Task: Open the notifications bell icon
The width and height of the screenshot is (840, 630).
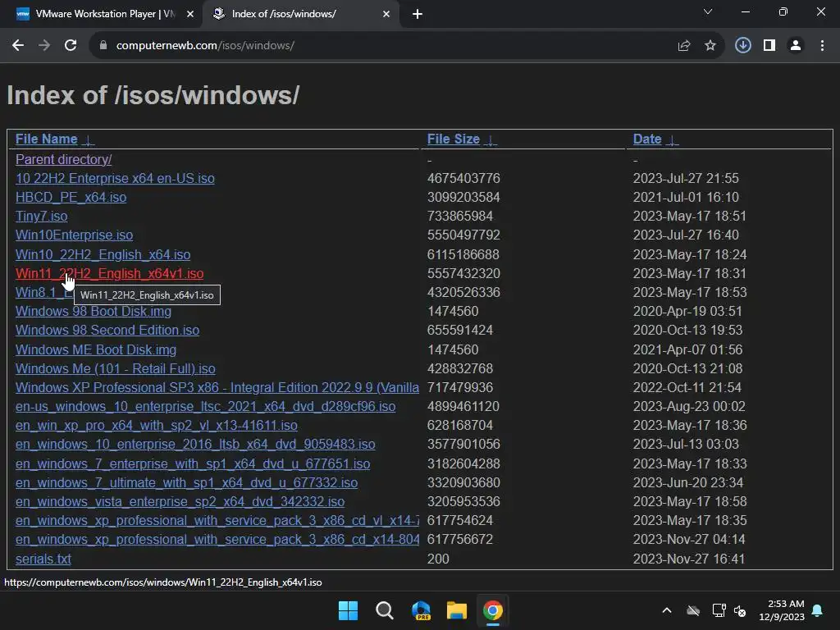Action: click(818, 610)
